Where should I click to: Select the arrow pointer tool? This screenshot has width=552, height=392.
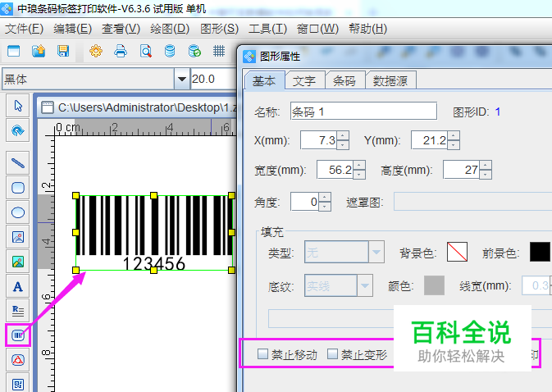(x=18, y=106)
